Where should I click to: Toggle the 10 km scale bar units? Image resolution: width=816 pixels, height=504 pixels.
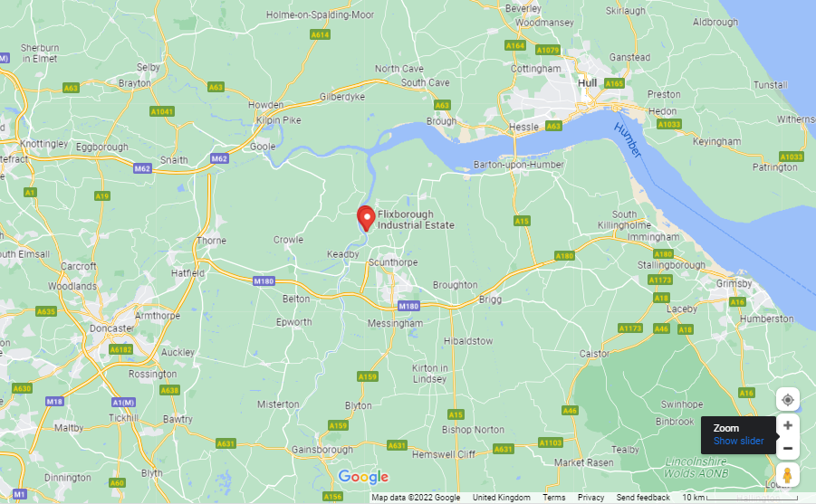pyautogui.click(x=740, y=498)
